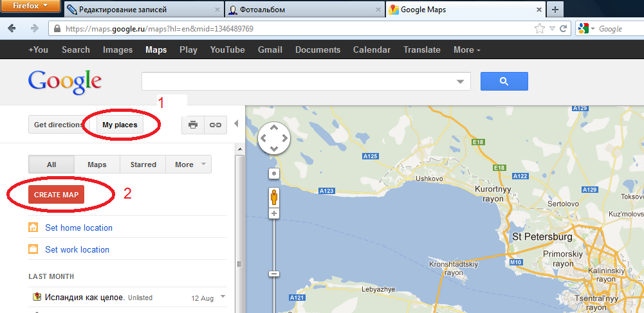Open Images in Google bar
The image size is (644, 313).
coord(118,49)
